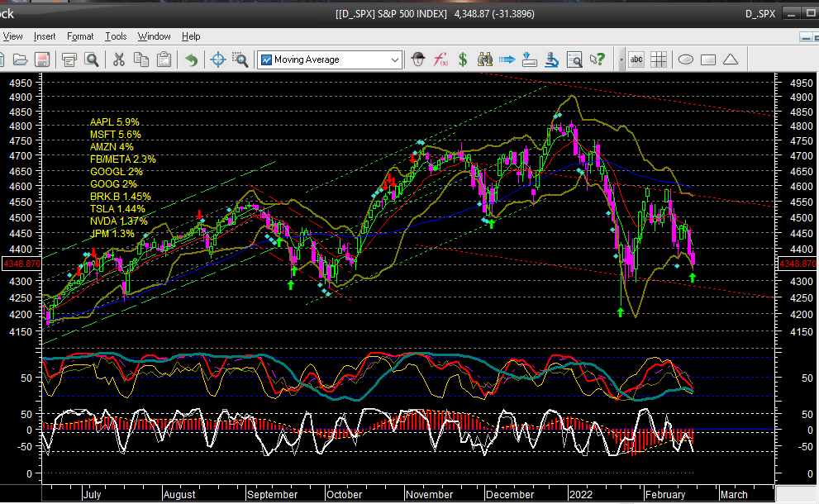
Task: Click the paste clipboard button
Action: click(x=164, y=59)
